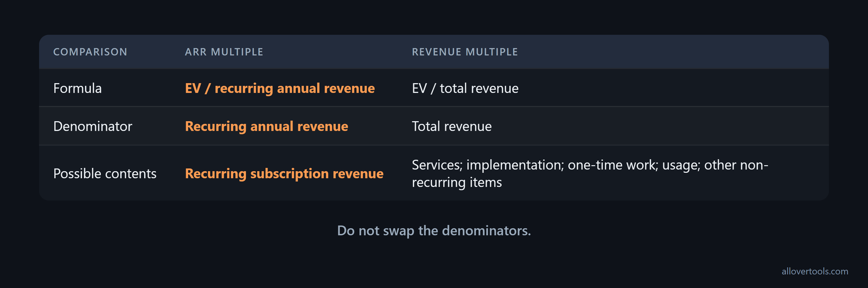Click the REVENUE MULTIPLE column header
This screenshot has width=868, height=288.
tap(465, 52)
